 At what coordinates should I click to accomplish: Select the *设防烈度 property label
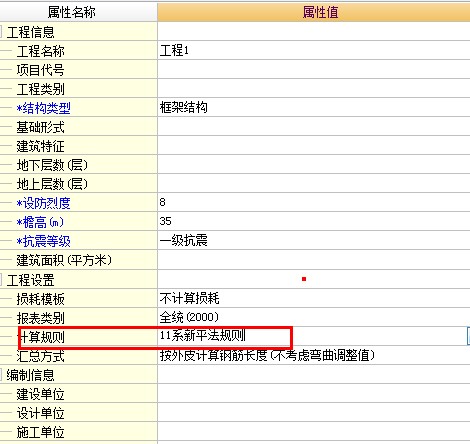[x=44, y=203]
